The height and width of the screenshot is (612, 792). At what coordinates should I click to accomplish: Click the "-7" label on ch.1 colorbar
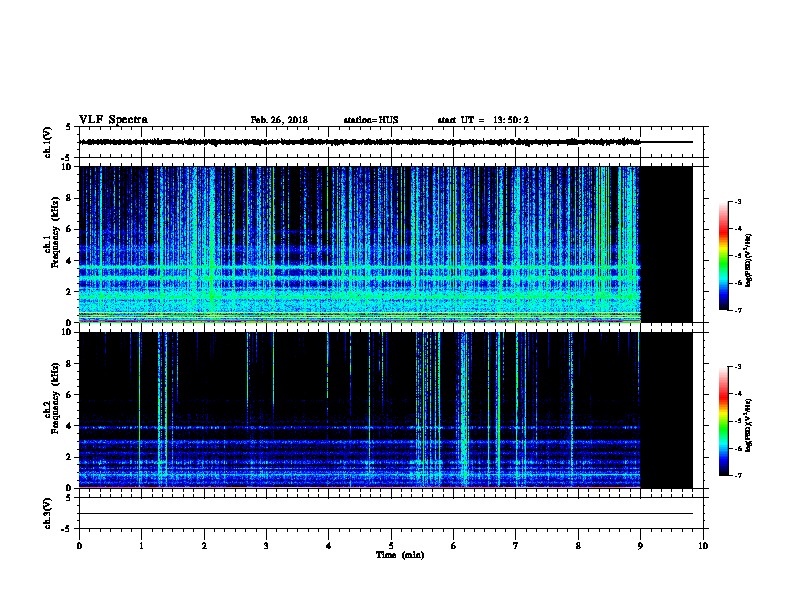737,310
